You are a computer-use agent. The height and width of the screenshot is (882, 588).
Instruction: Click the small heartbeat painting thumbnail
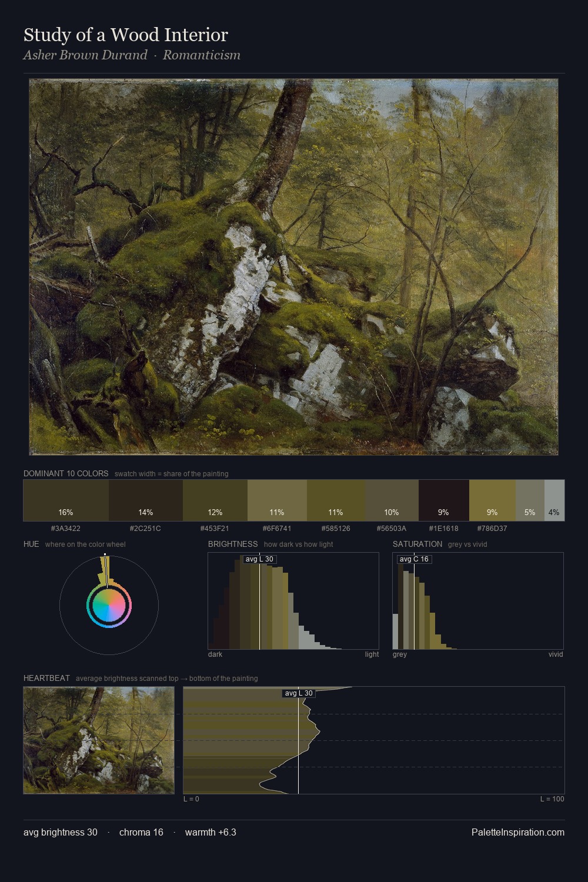pyautogui.click(x=99, y=740)
